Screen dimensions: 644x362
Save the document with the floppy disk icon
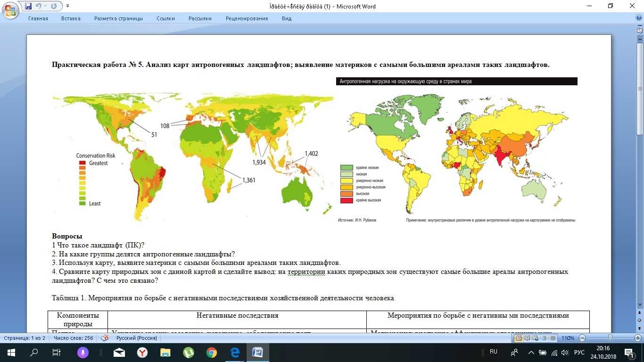pos(28,6)
